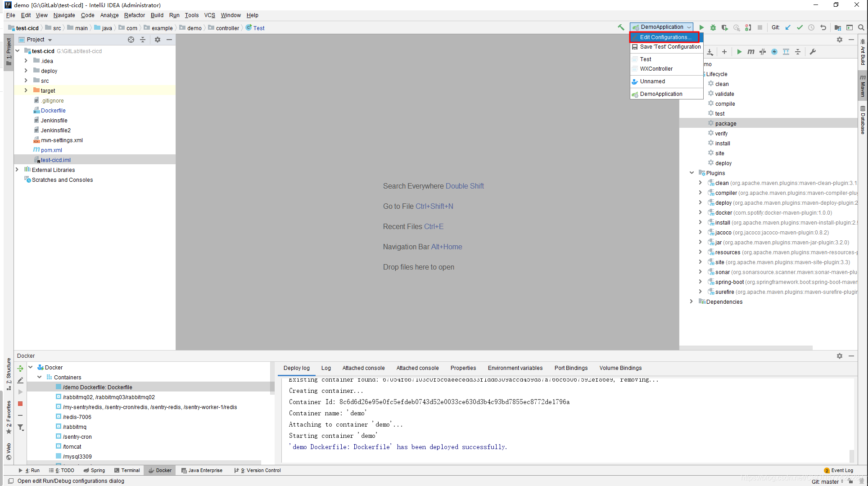Toggle the Maven side tool window tab

pyautogui.click(x=863, y=85)
